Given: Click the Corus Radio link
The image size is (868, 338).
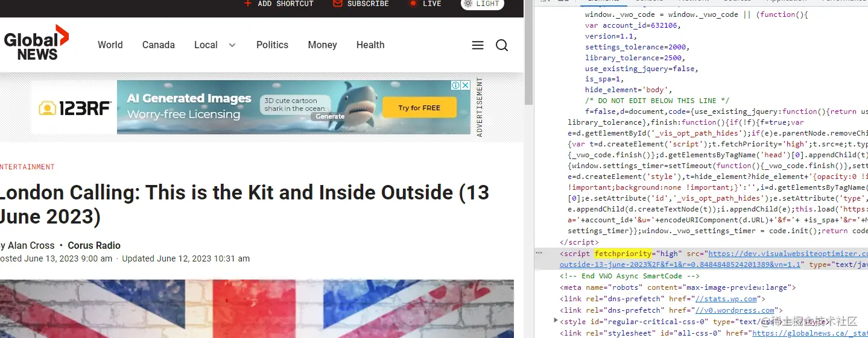Looking at the screenshot, I should pyautogui.click(x=94, y=246).
